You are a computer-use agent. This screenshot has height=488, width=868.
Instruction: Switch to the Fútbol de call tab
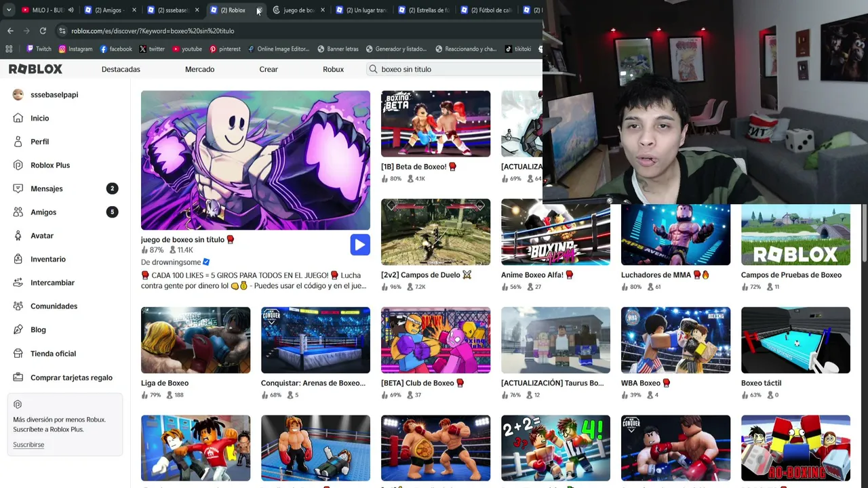(x=486, y=10)
